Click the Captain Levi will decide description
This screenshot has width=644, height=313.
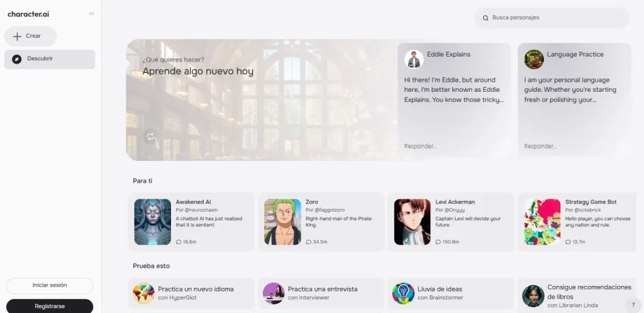coord(468,222)
